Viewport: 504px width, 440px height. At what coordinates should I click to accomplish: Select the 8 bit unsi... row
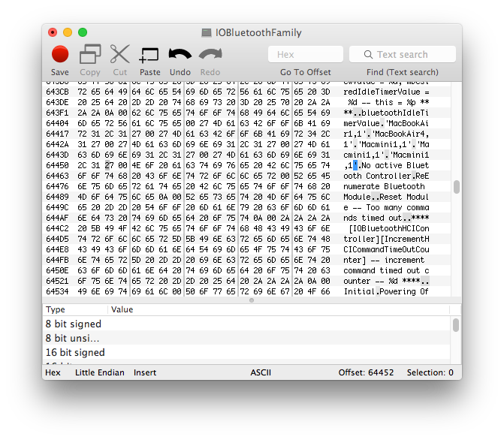[246, 338]
